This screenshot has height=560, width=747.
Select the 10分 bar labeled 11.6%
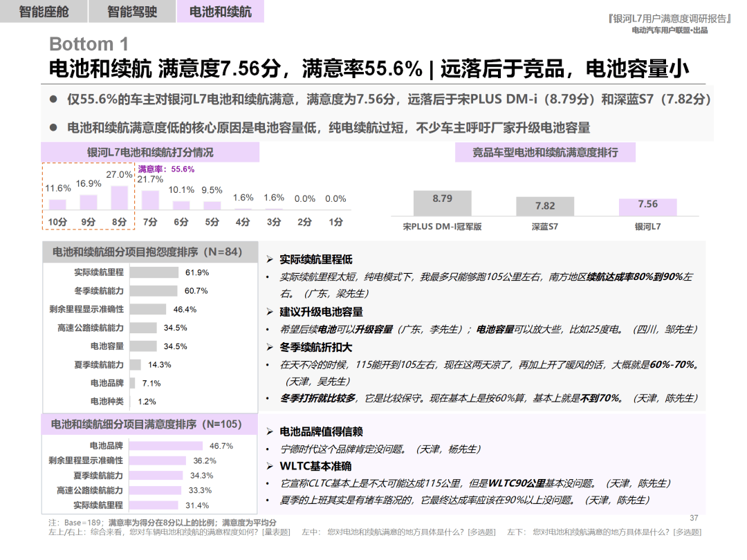pos(57,205)
